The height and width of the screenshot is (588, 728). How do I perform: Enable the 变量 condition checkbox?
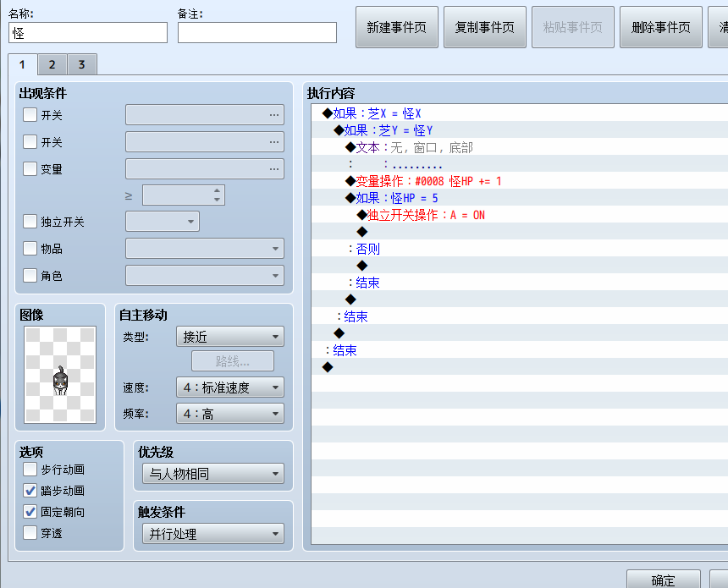30,168
